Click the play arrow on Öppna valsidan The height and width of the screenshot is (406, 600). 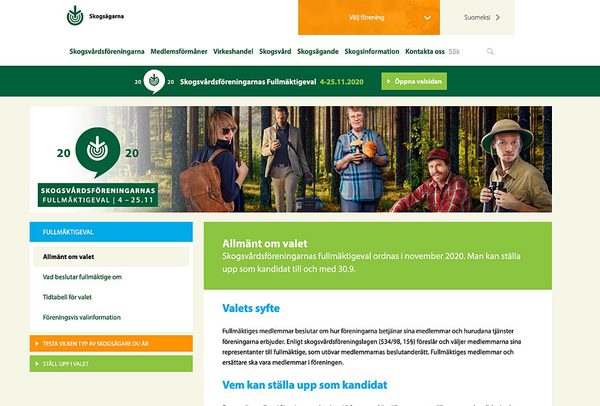tap(389, 82)
